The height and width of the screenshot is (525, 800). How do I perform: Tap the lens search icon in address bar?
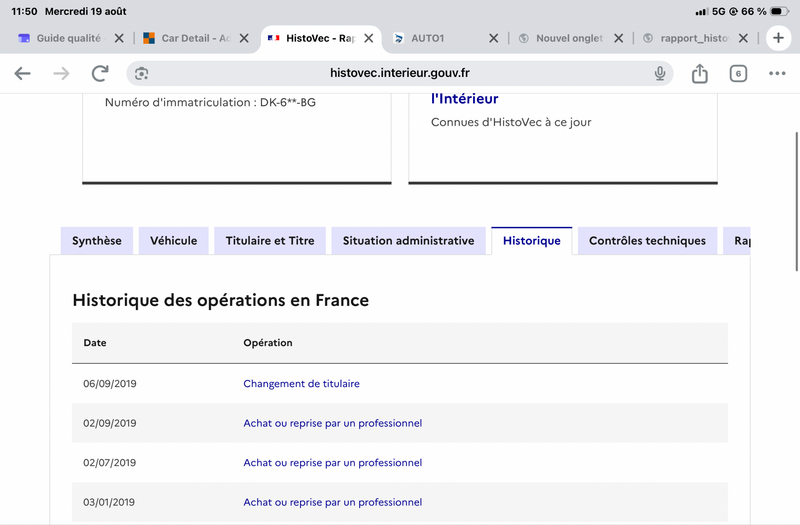pyautogui.click(x=142, y=73)
